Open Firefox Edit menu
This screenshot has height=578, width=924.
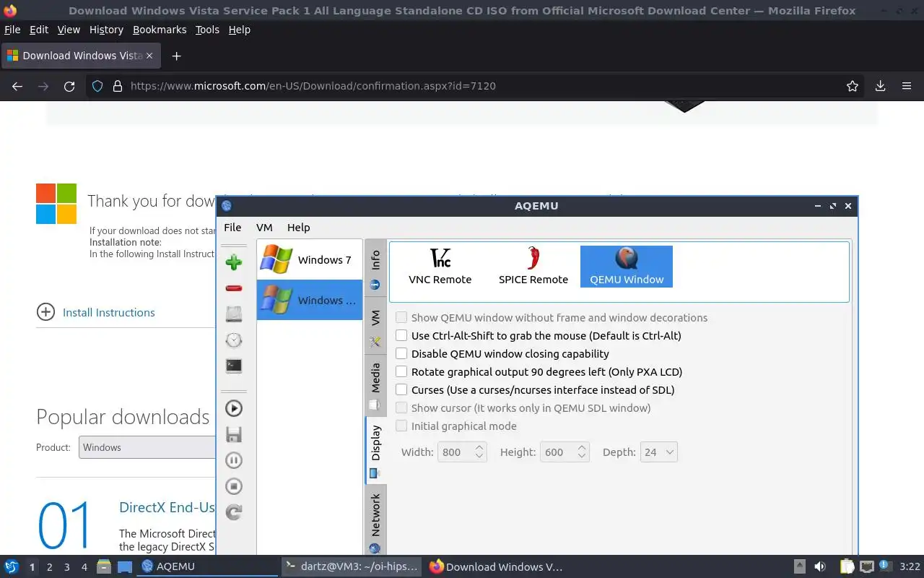point(39,30)
